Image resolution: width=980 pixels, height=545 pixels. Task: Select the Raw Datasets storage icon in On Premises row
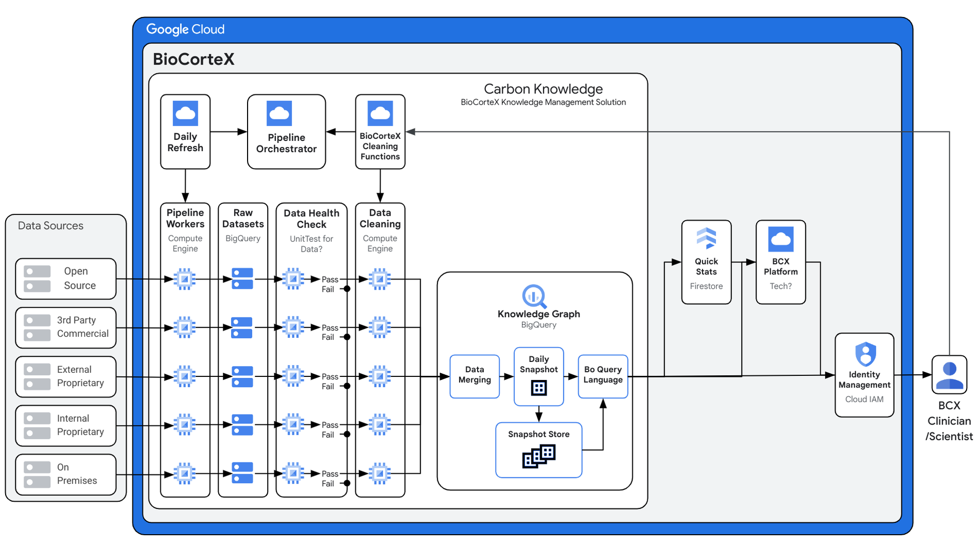(x=242, y=473)
